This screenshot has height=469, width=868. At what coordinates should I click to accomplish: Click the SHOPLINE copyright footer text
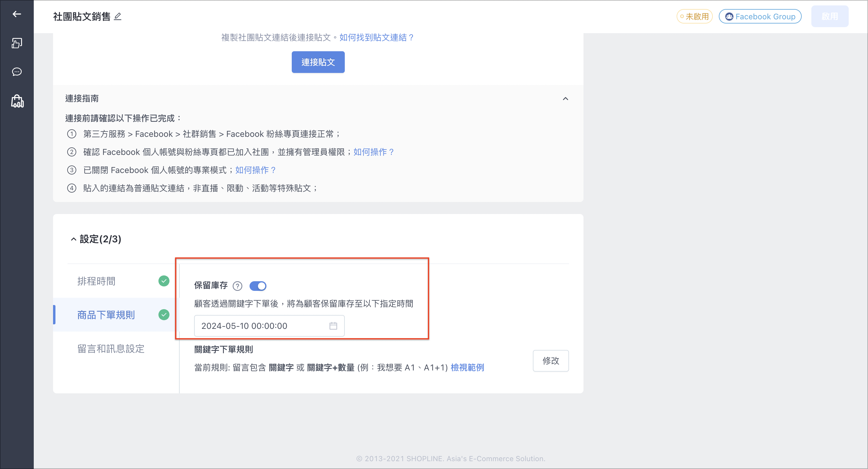click(x=451, y=458)
